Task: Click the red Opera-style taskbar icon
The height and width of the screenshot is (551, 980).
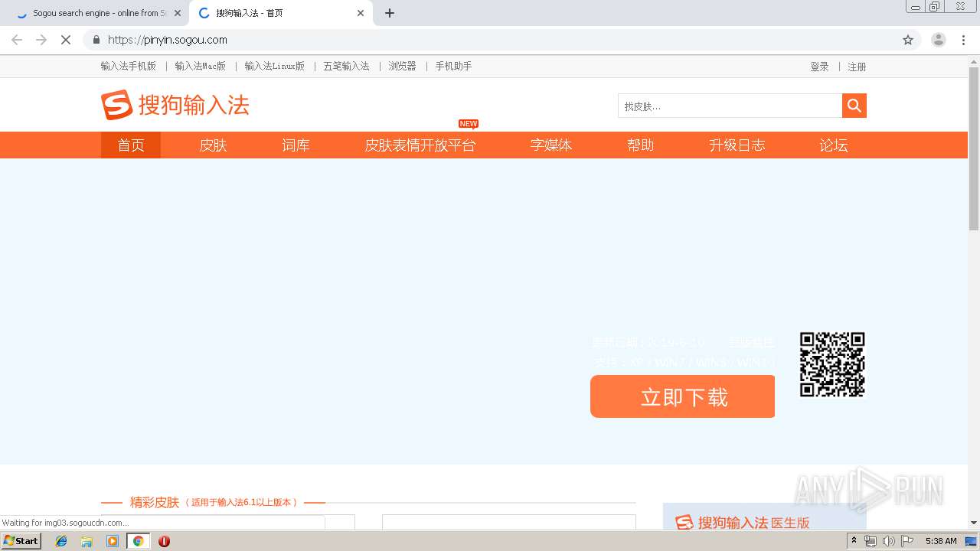Action: (x=164, y=541)
